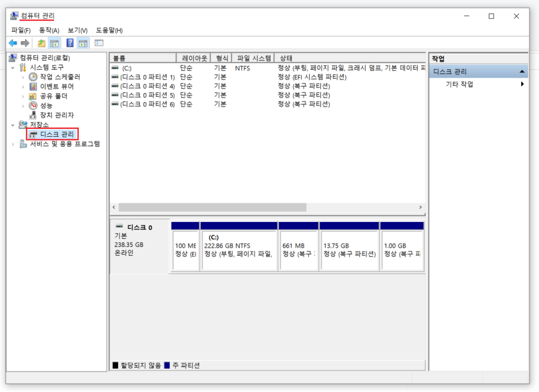Click the scrollbar left arrow

[x=114, y=207]
